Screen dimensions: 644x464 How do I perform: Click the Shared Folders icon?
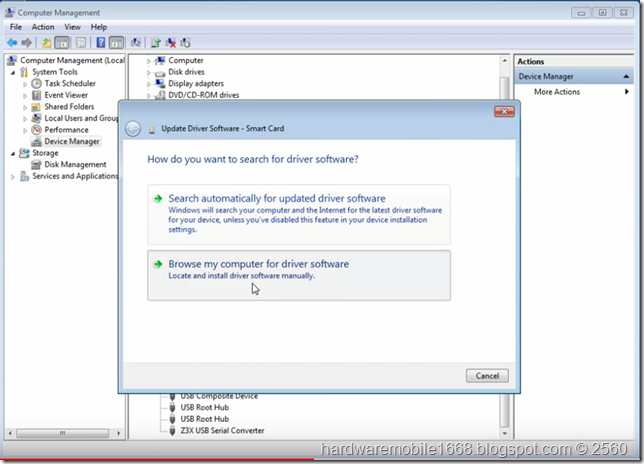pos(37,107)
